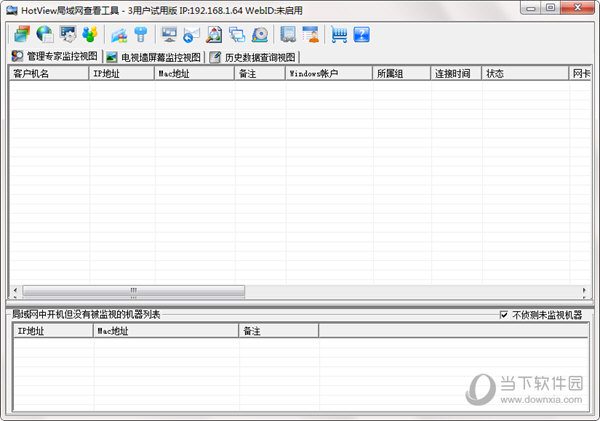Click the globe with page toolbar icon
This screenshot has width=600, height=421.
tap(45, 34)
